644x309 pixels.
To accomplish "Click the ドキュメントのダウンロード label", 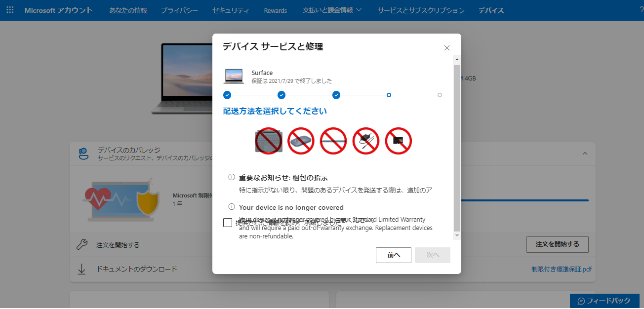I will tap(137, 269).
